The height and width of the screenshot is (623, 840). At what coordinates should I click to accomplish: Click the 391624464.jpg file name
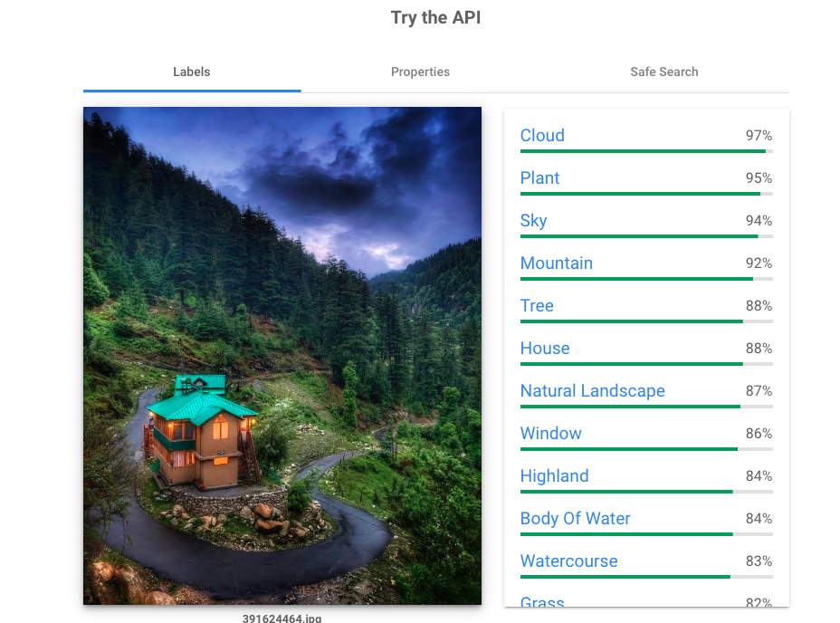[282, 618]
